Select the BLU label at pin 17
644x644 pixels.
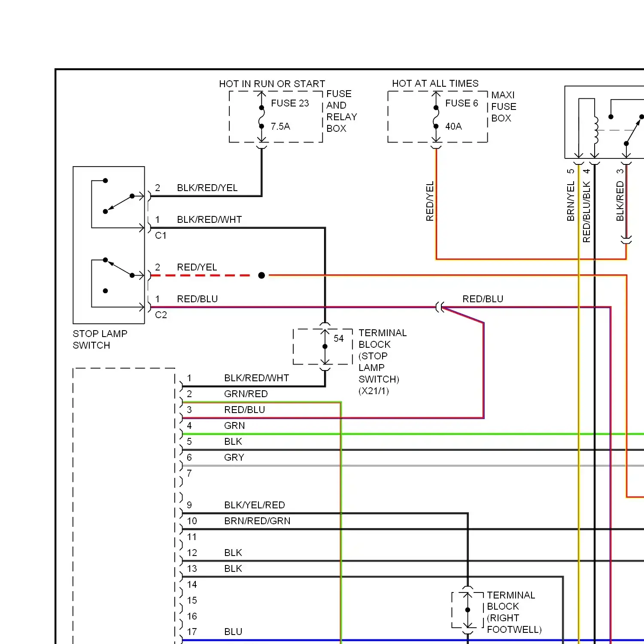pyautogui.click(x=233, y=632)
